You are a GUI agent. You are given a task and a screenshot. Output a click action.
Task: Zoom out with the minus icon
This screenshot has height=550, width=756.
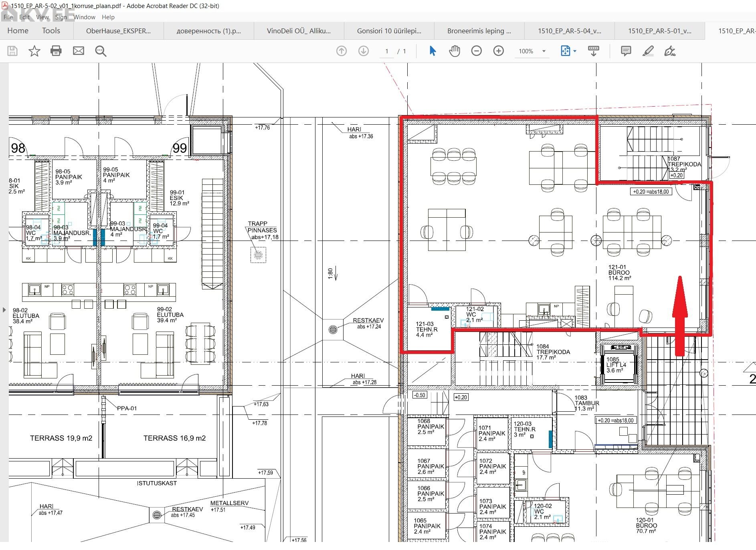[476, 51]
